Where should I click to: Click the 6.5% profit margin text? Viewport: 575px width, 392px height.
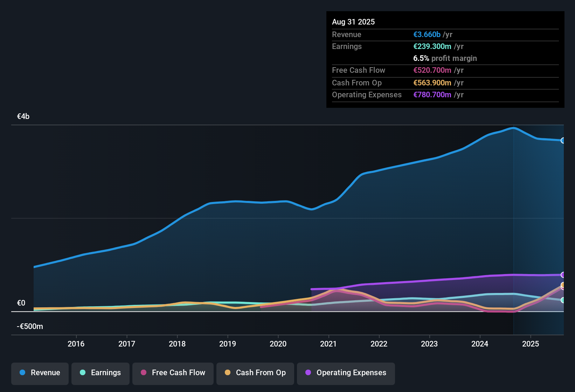pos(445,58)
